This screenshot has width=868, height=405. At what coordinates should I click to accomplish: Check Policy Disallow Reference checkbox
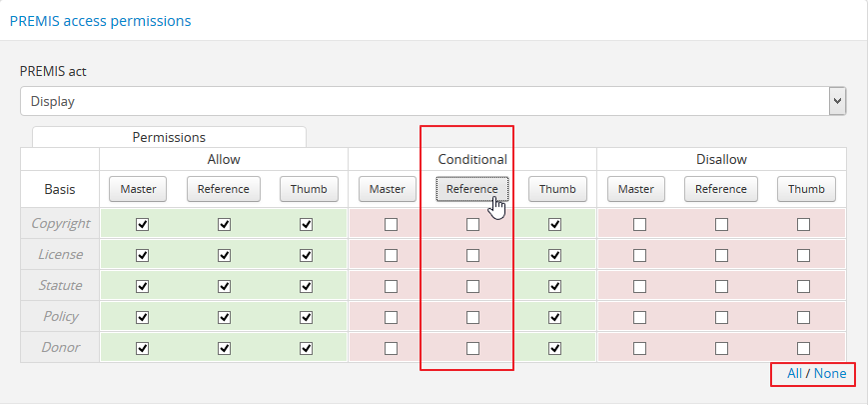pos(721,318)
